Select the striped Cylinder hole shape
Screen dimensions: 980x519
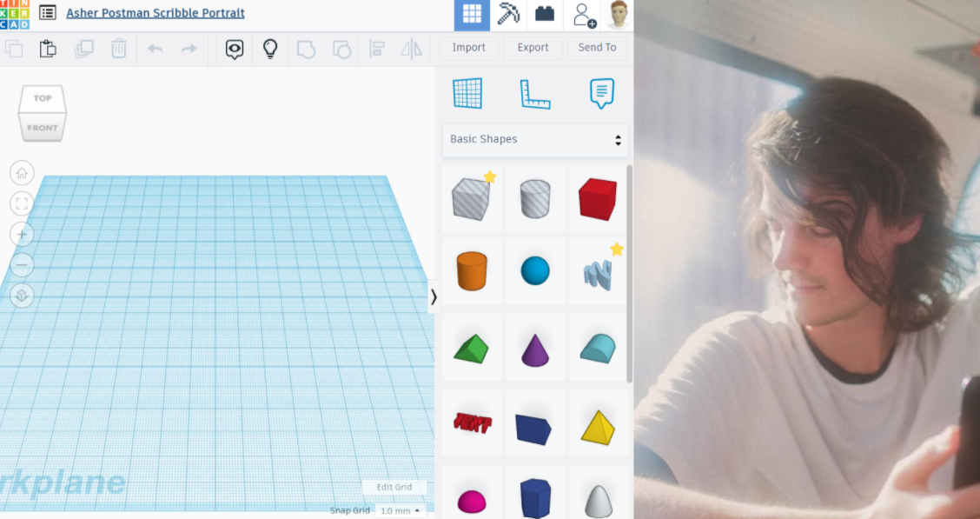[x=535, y=199]
